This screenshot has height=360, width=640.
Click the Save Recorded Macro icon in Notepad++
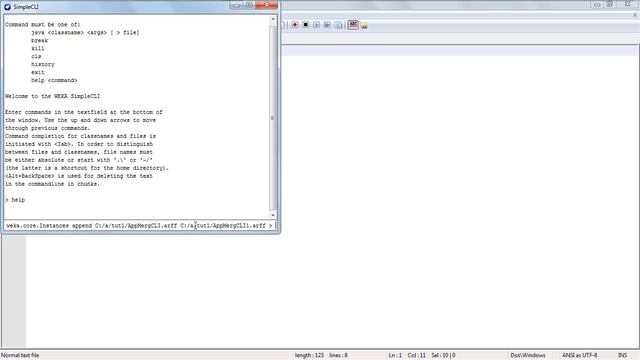tap(338, 25)
